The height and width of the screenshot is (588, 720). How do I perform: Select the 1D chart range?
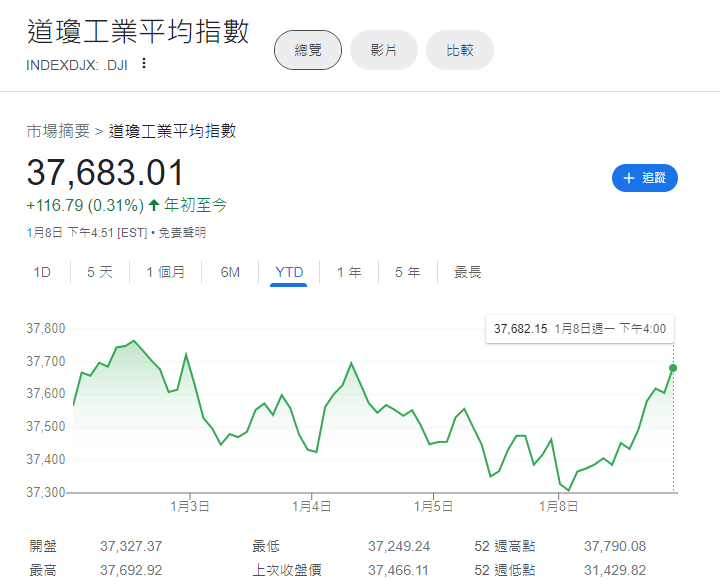pos(42,272)
